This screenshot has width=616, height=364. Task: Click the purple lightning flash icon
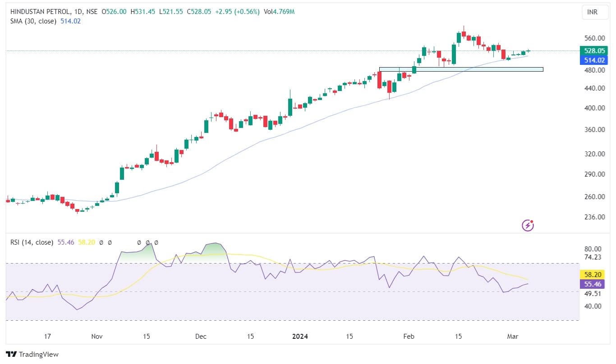(528, 225)
